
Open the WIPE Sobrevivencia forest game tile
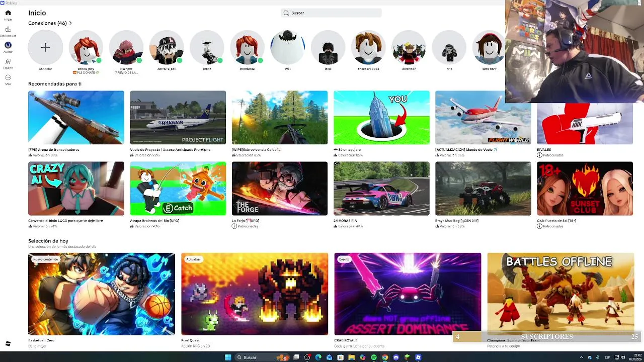coord(280,118)
